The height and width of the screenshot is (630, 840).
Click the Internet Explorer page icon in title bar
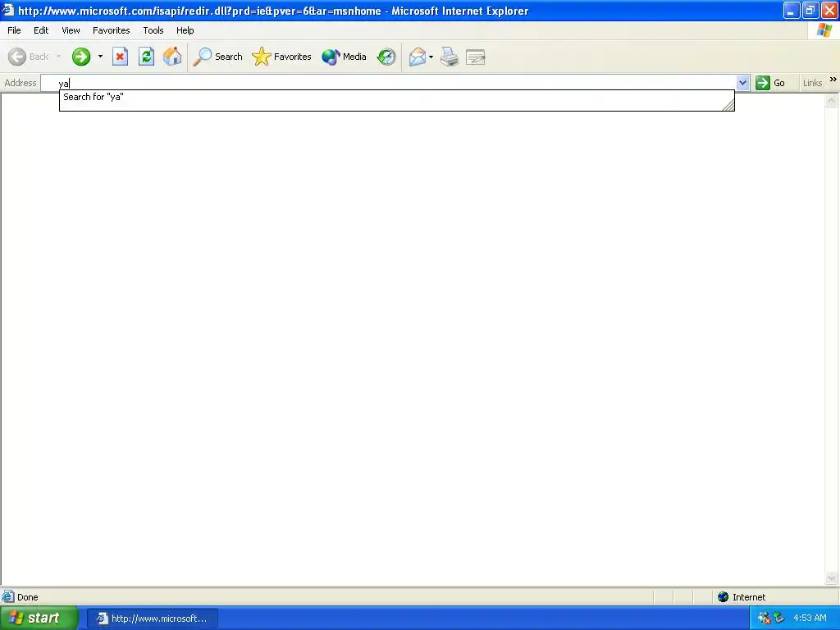(x=8, y=10)
